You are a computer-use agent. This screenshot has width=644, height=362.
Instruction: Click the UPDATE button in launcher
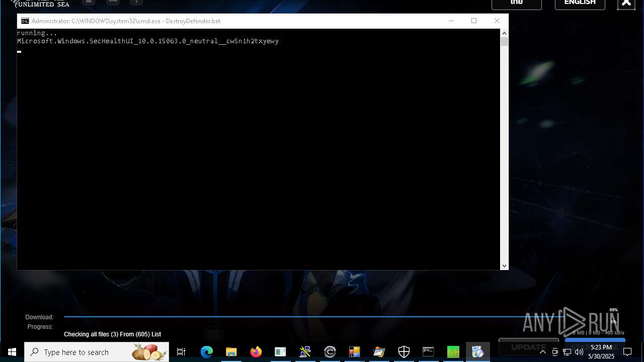(528, 347)
